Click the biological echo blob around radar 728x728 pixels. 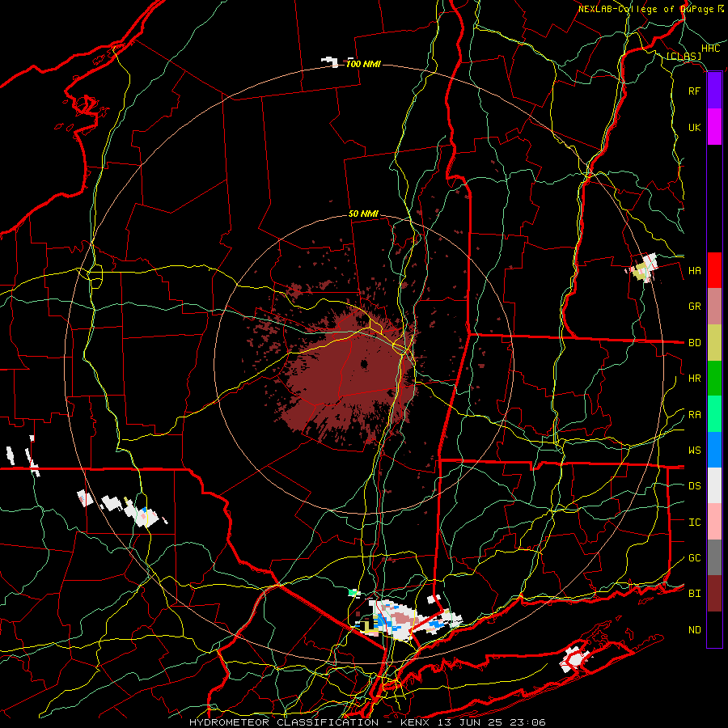tap(346, 376)
